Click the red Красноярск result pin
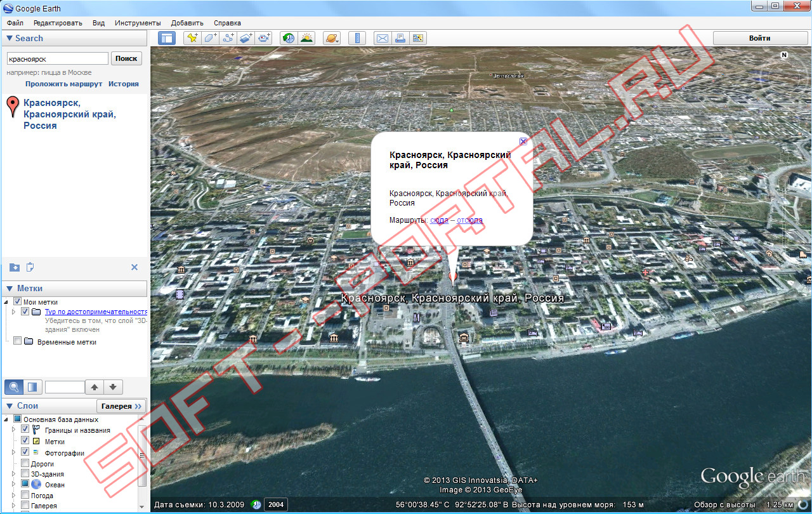This screenshot has width=812, height=514. pos(12,107)
